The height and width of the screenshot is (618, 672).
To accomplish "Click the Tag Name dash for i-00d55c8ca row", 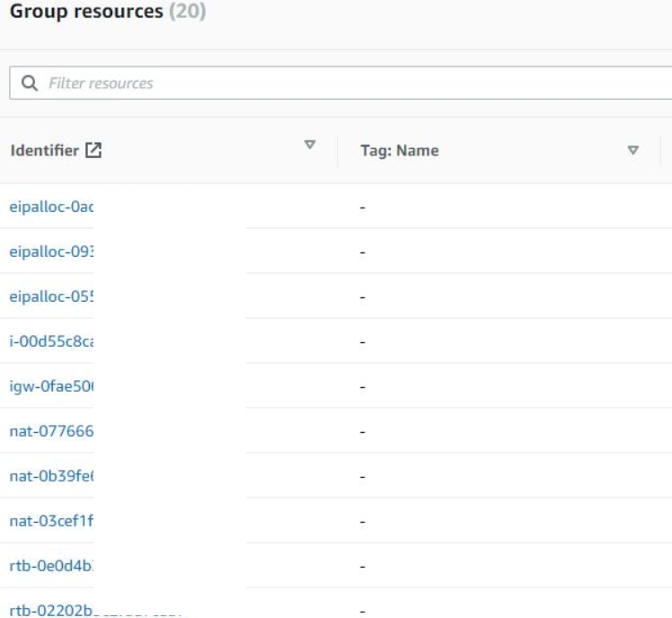I will point(363,342).
